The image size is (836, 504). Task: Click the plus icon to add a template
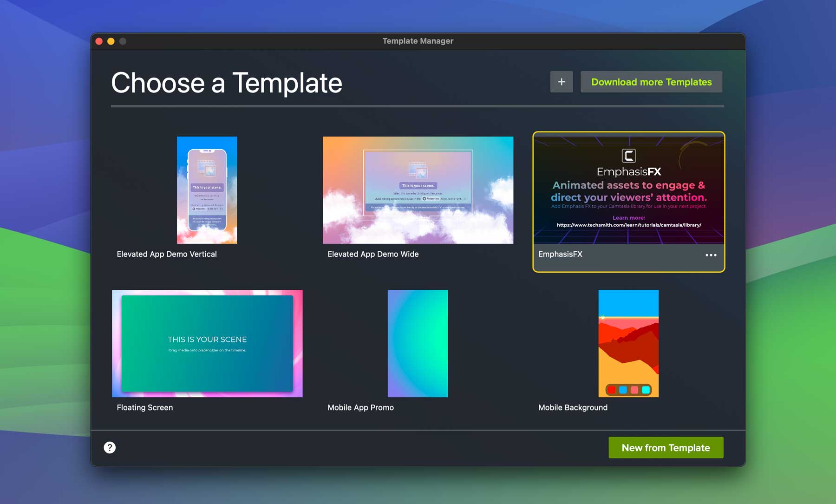point(561,82)
